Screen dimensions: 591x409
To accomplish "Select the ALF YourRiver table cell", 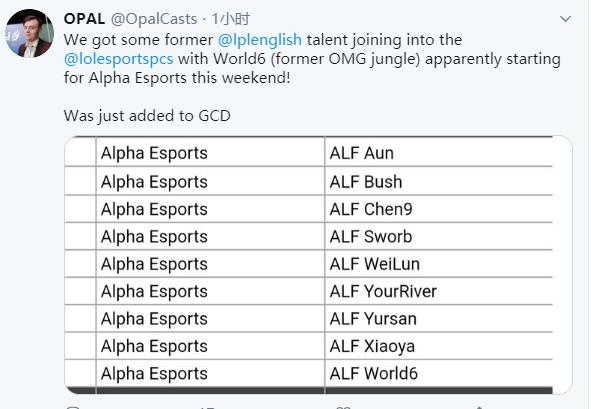I will [x=438, y=291].
